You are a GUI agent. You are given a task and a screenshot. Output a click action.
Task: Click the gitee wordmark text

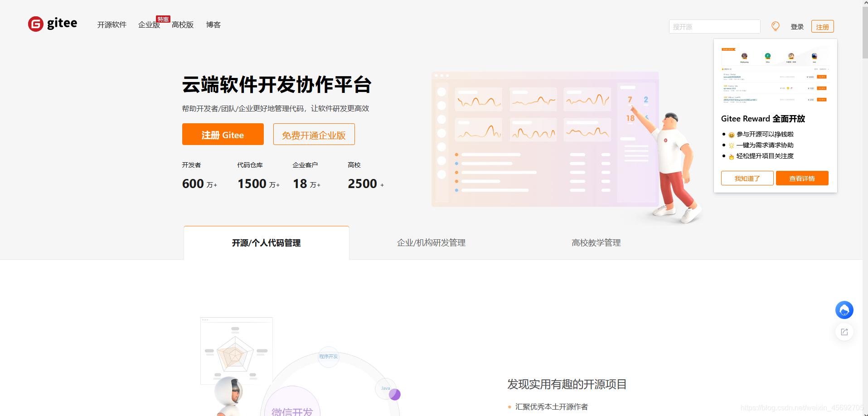pos(62,23)
